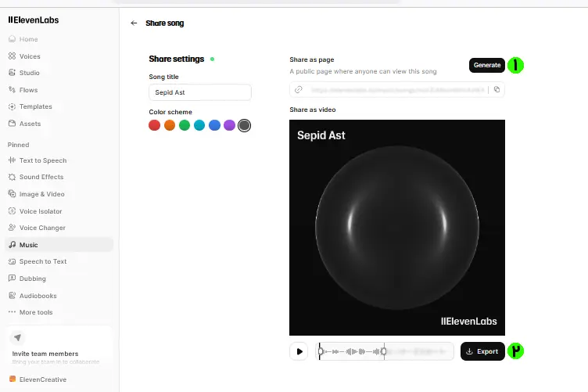
Task: Choose the green color scheme
Action: coord(185,125)
